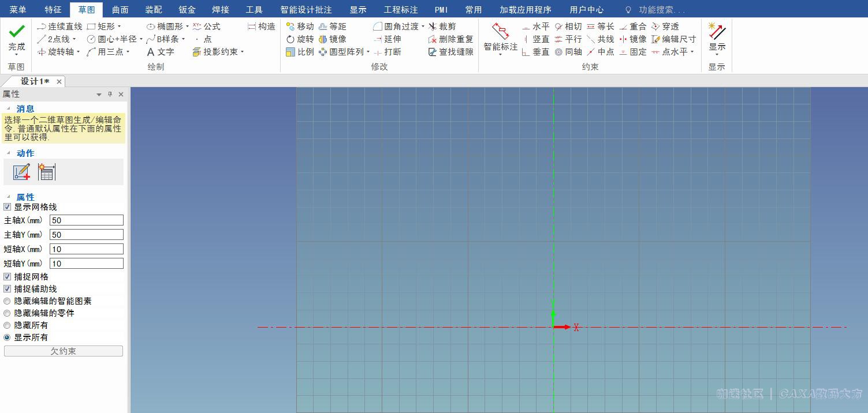The image size is (868, 413).
Task: Switch to the 特征 ribbon tab
Action: point(53,10)
